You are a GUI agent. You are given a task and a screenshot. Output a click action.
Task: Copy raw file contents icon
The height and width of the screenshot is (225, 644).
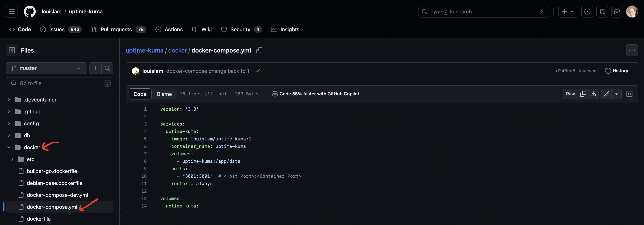[x=583, y=94]
